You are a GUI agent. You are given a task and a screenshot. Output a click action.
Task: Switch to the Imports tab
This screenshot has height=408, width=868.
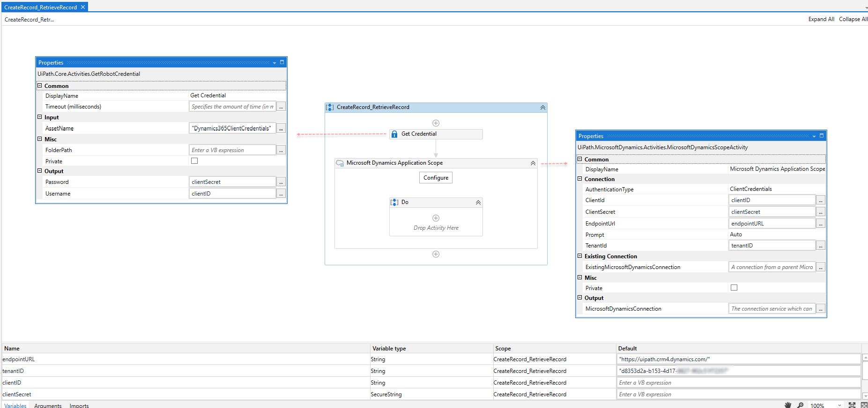pos(79,406)
